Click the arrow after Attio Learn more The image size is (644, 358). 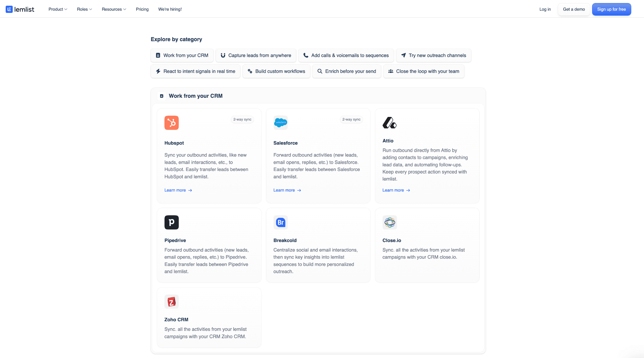pyautogui.click(x=408, y=190)
